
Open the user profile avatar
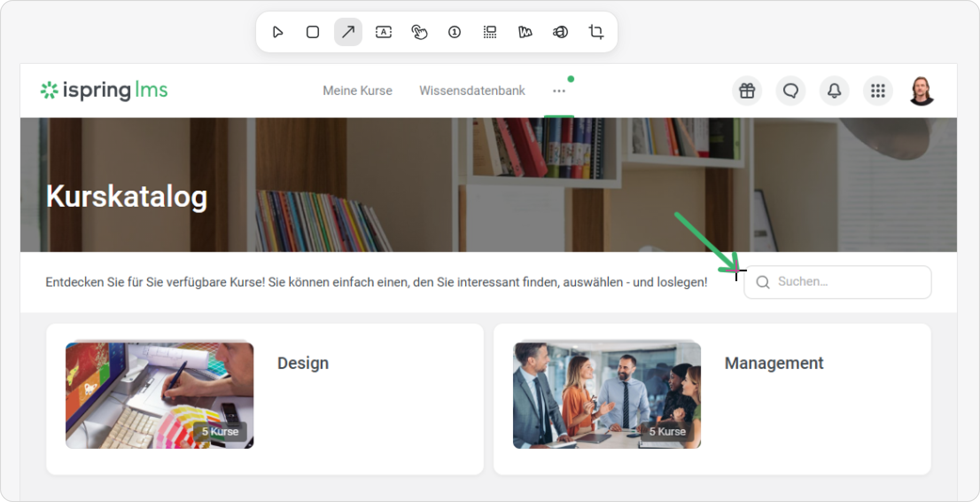pos(922,90)
